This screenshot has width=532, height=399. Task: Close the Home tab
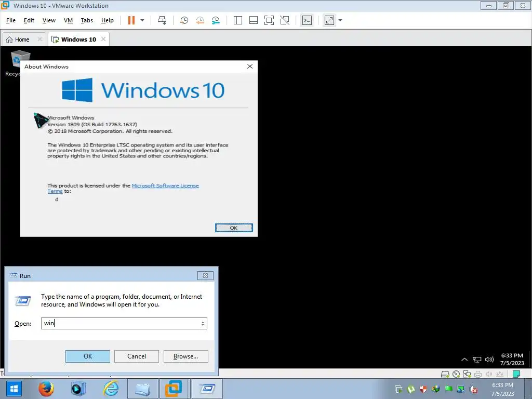pyautogui.click(x=39, y=39)
